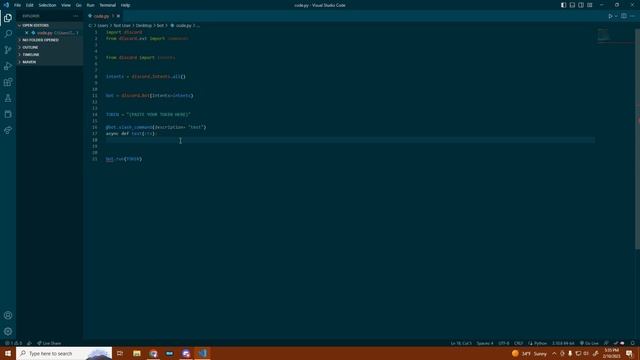Click Live Share in status bar

coord(49,343)
